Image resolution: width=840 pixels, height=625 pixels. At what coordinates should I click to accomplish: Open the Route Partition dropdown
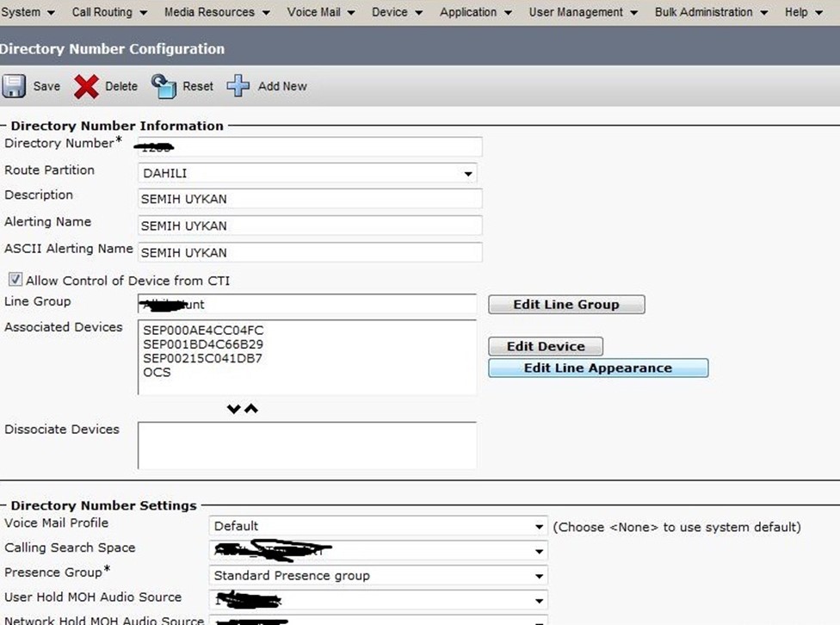(467, 174)
